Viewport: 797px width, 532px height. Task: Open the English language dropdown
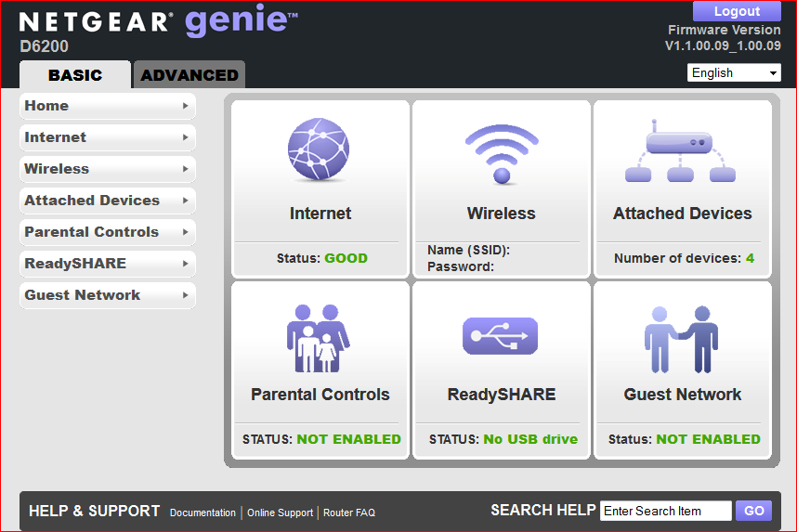pyautogui.click(x=734, y=72)
